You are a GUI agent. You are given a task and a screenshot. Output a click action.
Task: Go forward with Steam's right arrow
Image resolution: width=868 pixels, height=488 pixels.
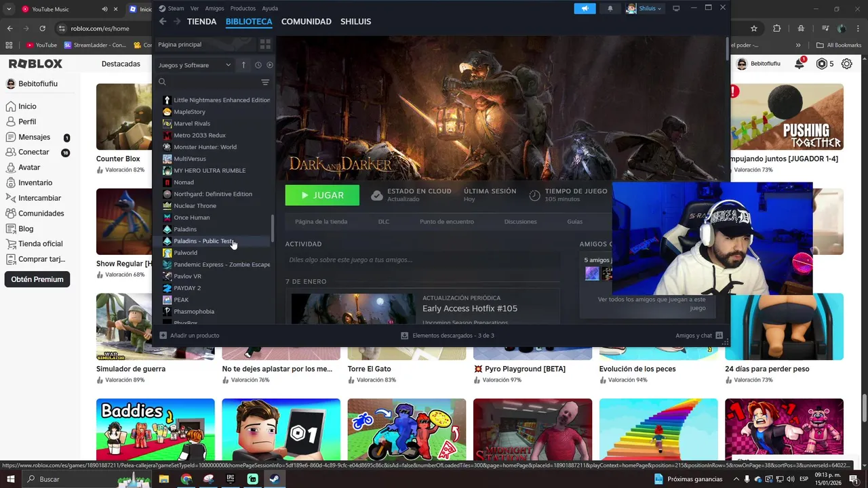pos(177,22)
